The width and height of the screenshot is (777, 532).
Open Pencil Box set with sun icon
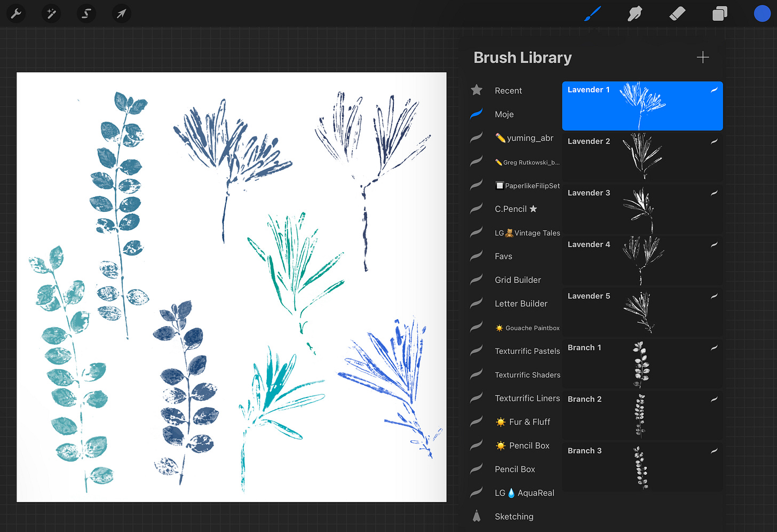click(x=522, y=446)
